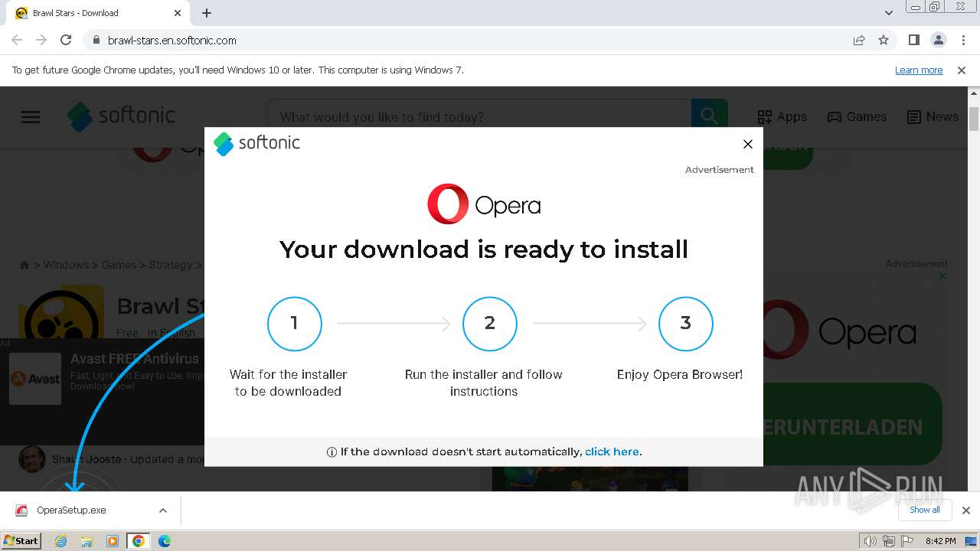Viewport: 980px width, 551px height.
Task: Share this page icon
Action: pyautogui.click(x=859, y=41)
